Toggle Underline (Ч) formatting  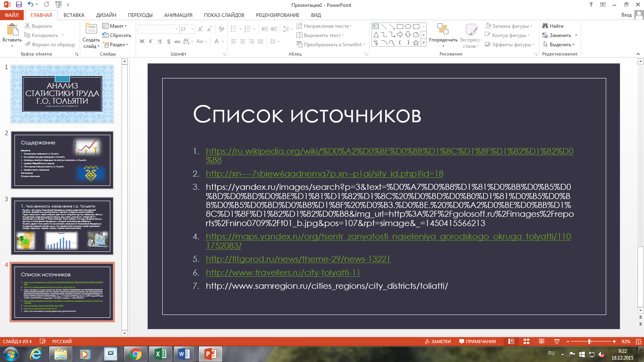[x=159, y=41]
